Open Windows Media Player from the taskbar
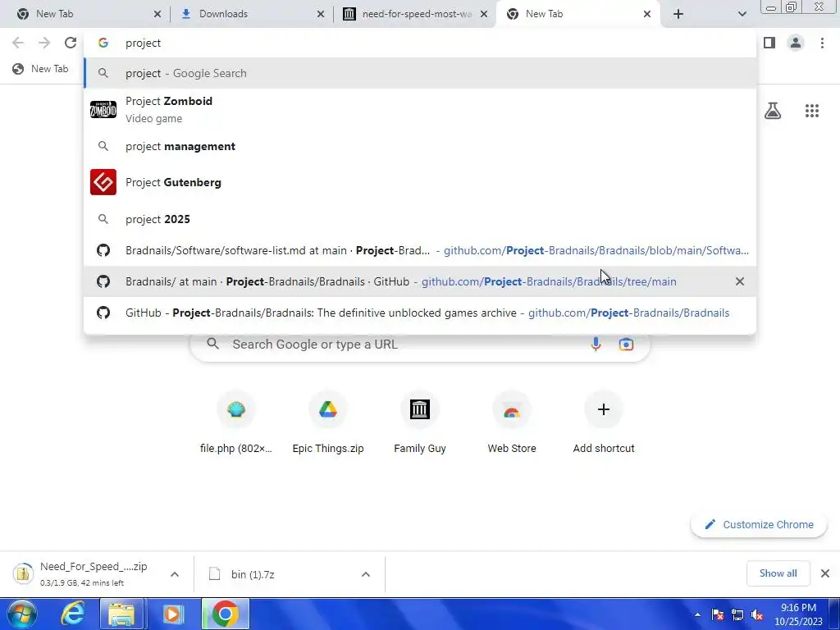840x630 pixels. click(172, 614)
